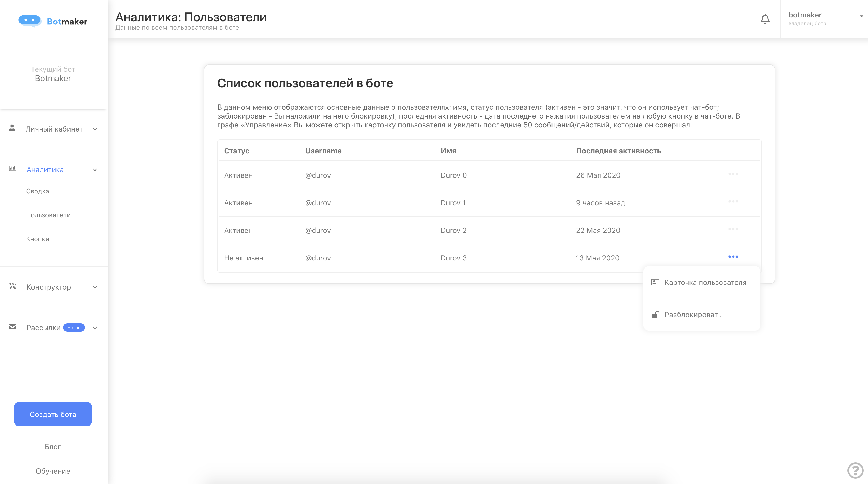
Task: Expand the Личный кабинет chevron
Action: [x=95, y=129]
